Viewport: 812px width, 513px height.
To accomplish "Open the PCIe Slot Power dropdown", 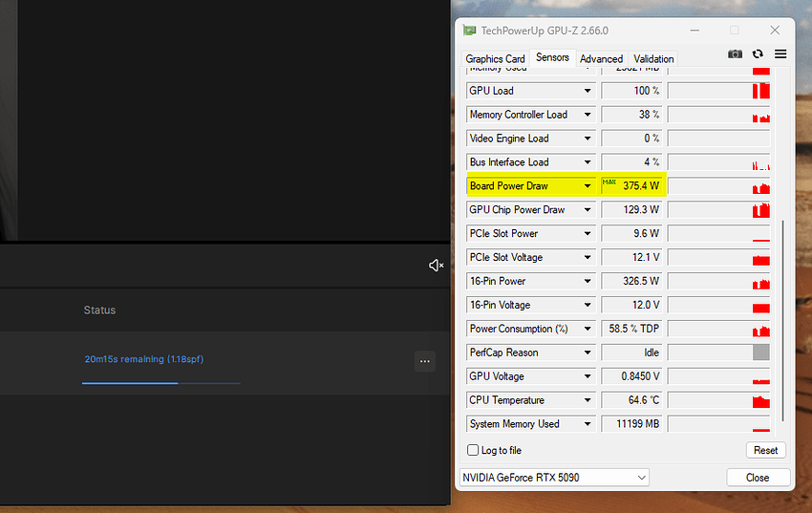I will (588, 233).
